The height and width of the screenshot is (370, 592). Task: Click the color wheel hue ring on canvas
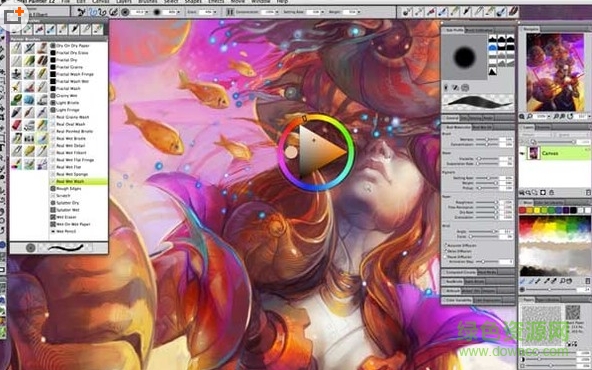click(x=316, y=153)
